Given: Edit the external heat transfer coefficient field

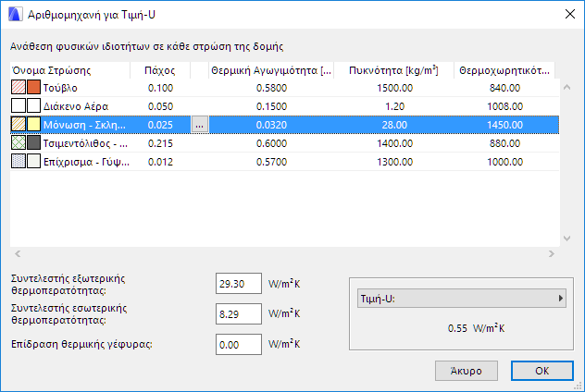Looking at the screenshot, I should (238, 284).
